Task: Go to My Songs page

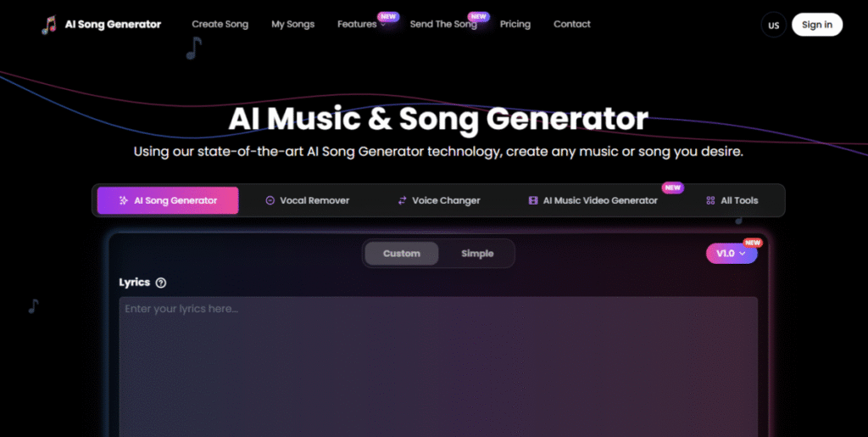Action: pyautogui.click(x=292, y=25)
